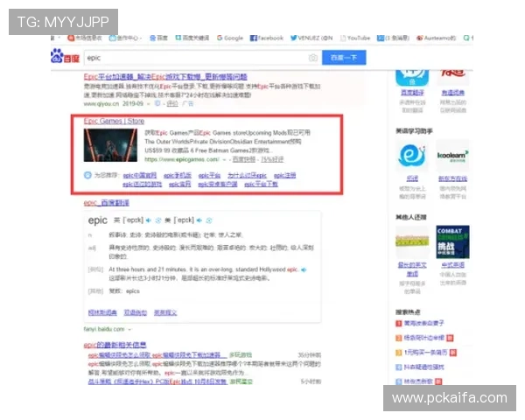Open the Epic Games | Store result title

click(114, 121)
